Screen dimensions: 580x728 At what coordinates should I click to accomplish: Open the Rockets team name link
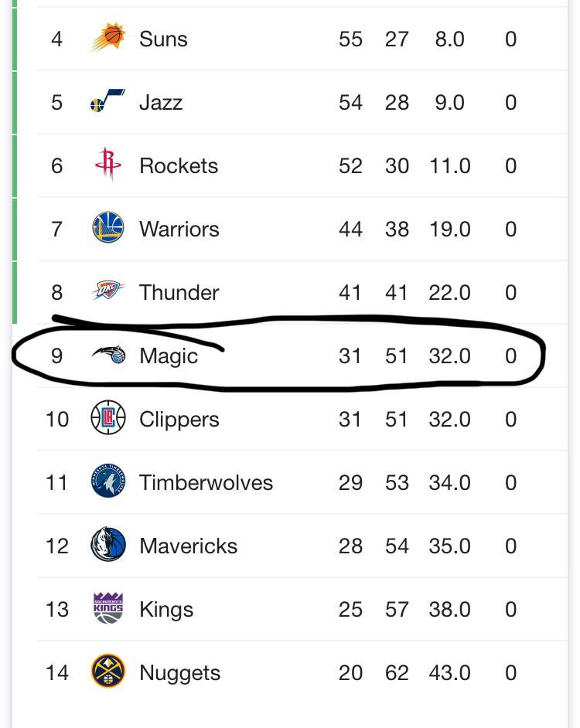point(179,165)
